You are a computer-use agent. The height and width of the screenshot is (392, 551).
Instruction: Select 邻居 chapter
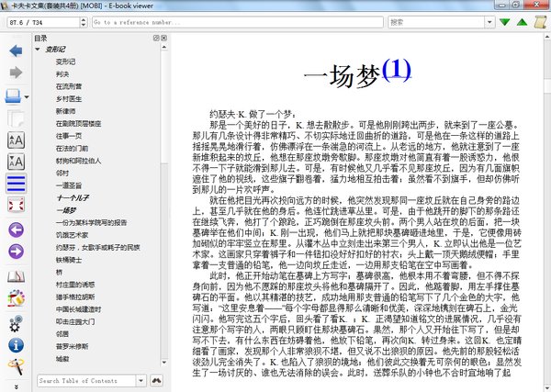pos(62,334)
